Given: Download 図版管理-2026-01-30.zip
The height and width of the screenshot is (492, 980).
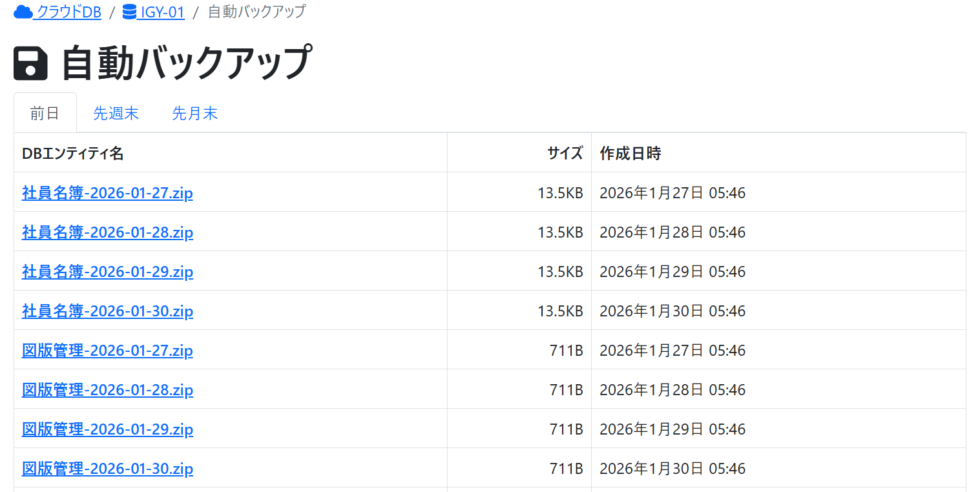Looking at the screenshot, I should click(x=107, y=468).
